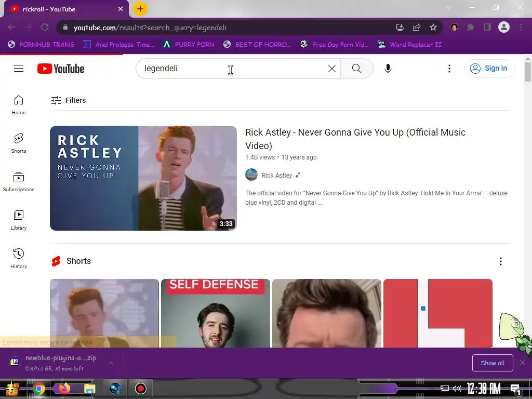The width and height of the screenshot is (532, 399).
Task: Open YouTube settings three-dot menu
Action: 449,69
